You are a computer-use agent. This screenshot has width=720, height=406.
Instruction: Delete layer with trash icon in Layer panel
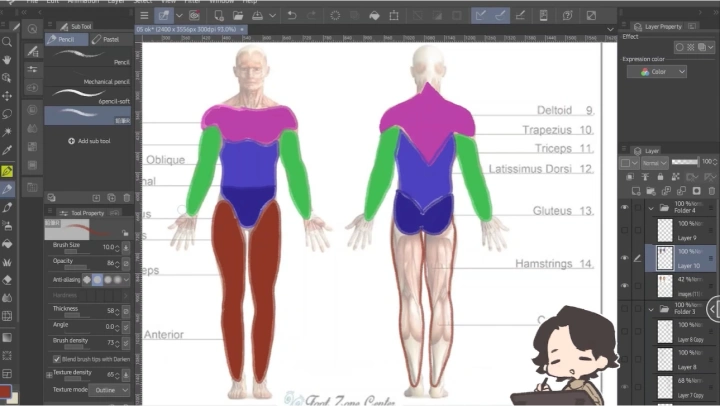tap(712, 191)
